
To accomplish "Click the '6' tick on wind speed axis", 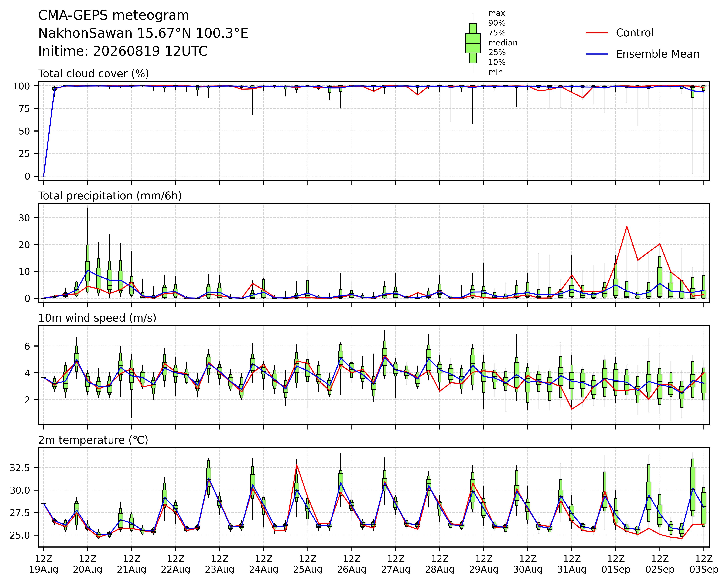I will point(27,346).
